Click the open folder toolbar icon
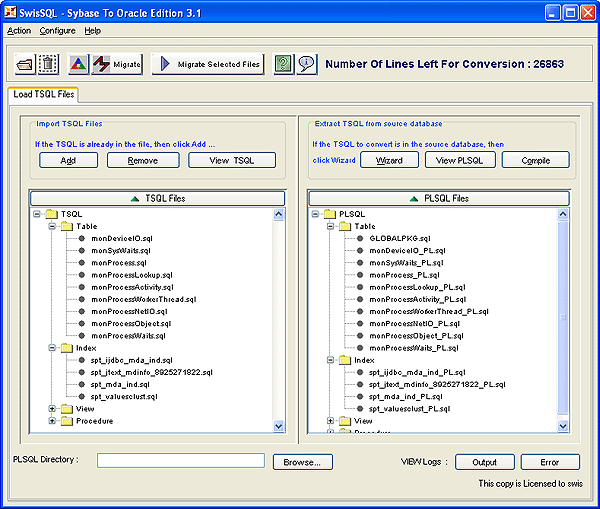This screenshot has width=600, height=509. [25, 64]
